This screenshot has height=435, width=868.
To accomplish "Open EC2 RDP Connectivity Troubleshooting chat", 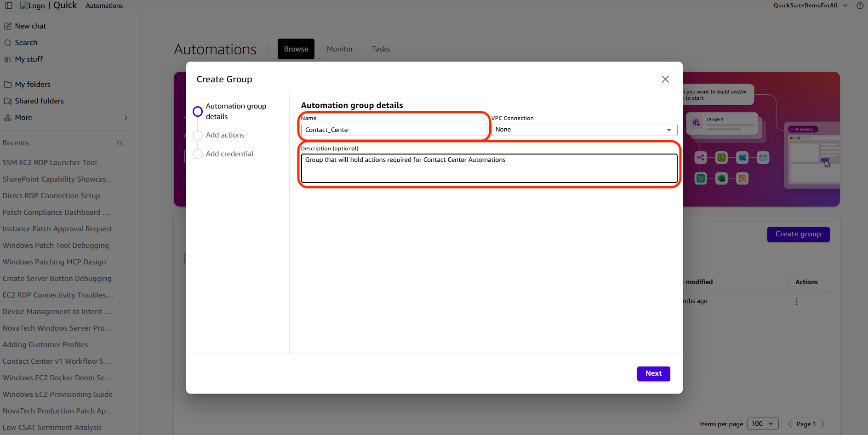I will coord(58,295).
